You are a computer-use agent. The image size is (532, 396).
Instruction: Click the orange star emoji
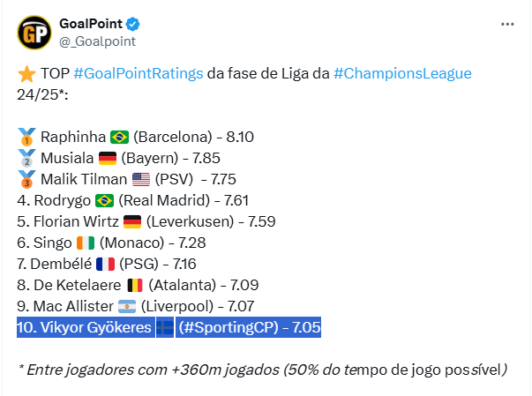tap(26, 73)
